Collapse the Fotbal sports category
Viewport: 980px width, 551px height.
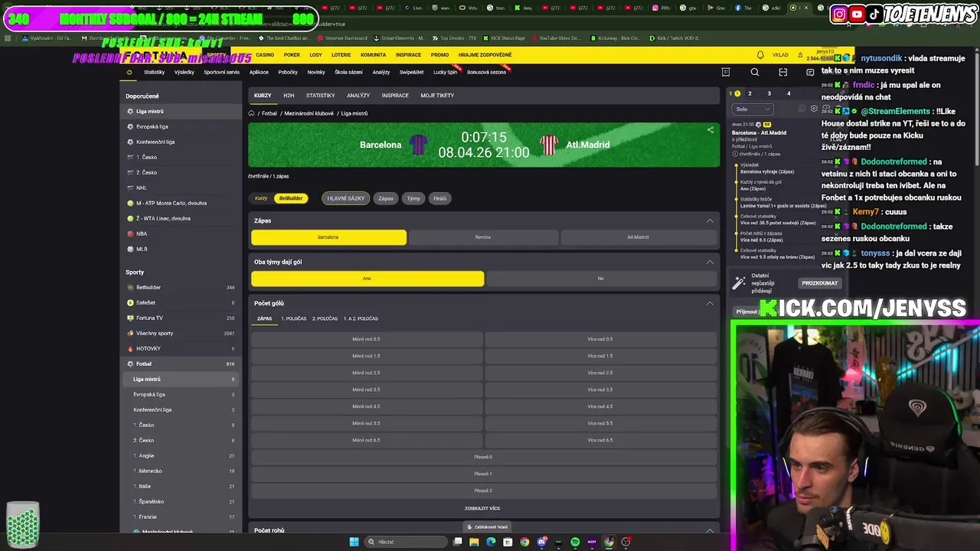click(x=181, y=364)
